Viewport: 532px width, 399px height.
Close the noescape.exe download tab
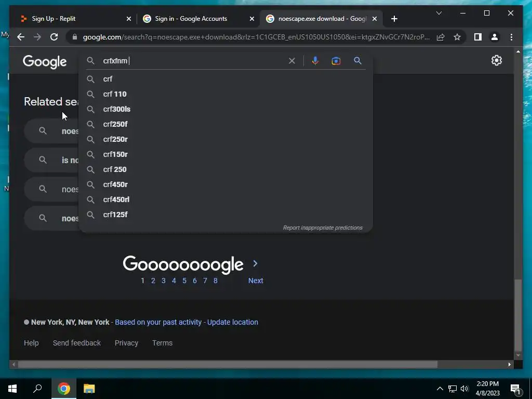coord(375,19)
